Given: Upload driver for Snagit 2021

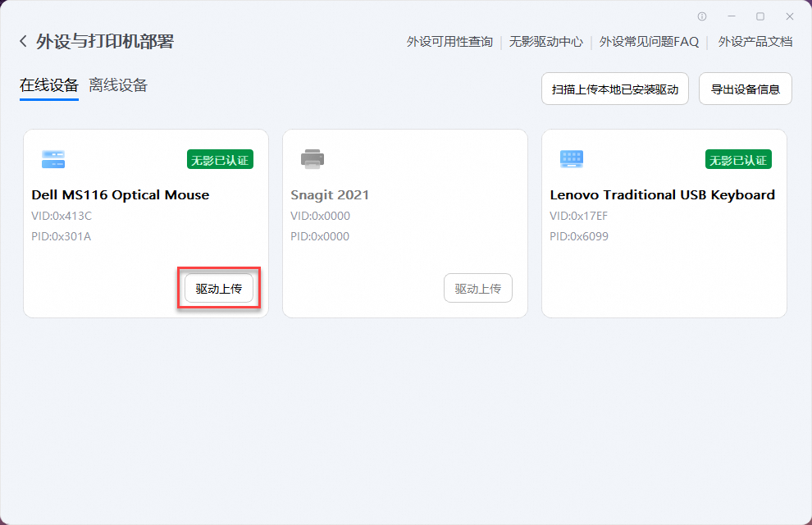Looking at the screenshot, I should point(478,289).
